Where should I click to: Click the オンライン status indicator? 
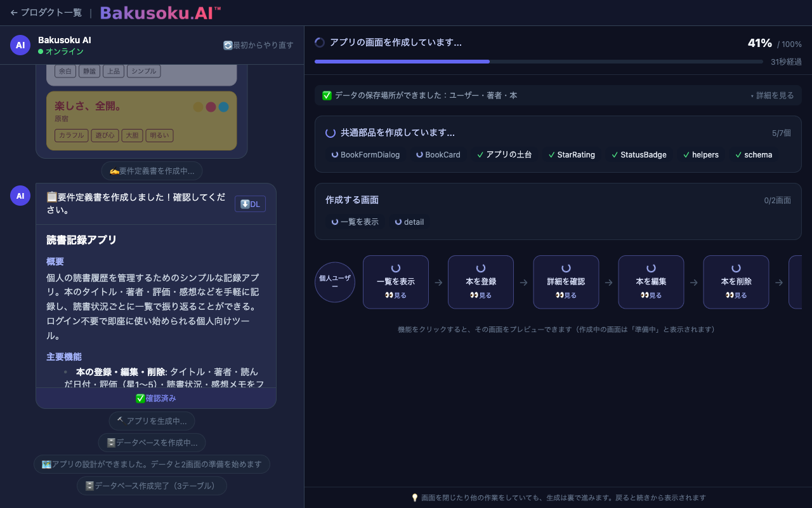[61, 51]
